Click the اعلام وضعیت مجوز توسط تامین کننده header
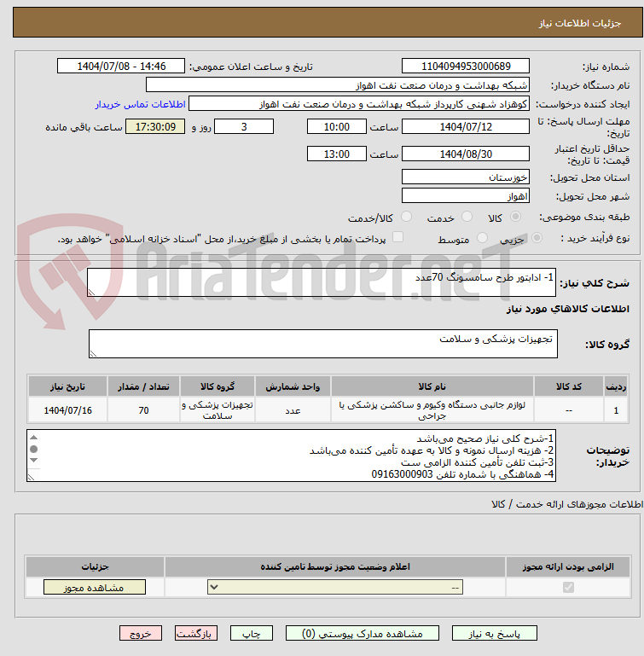 point(335,566)
